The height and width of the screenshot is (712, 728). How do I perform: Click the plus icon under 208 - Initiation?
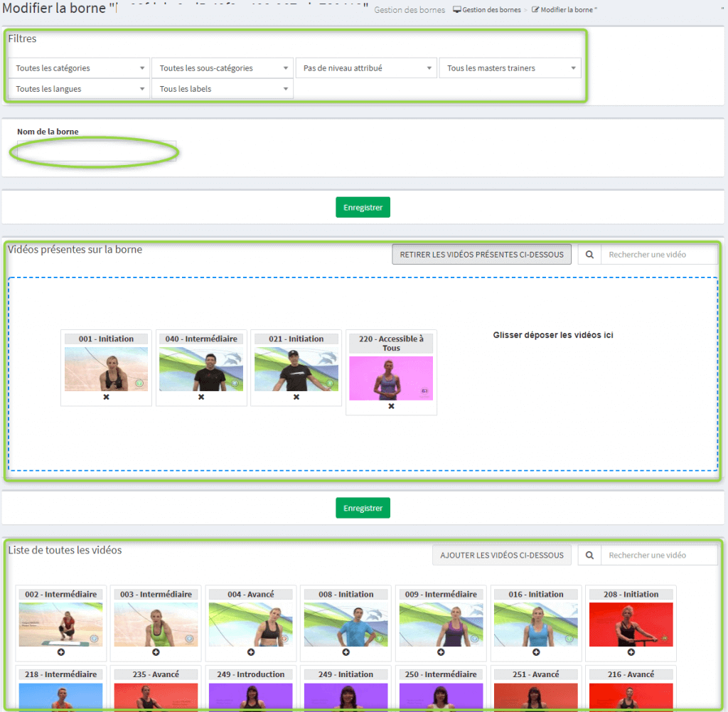[x=631, y=652]
